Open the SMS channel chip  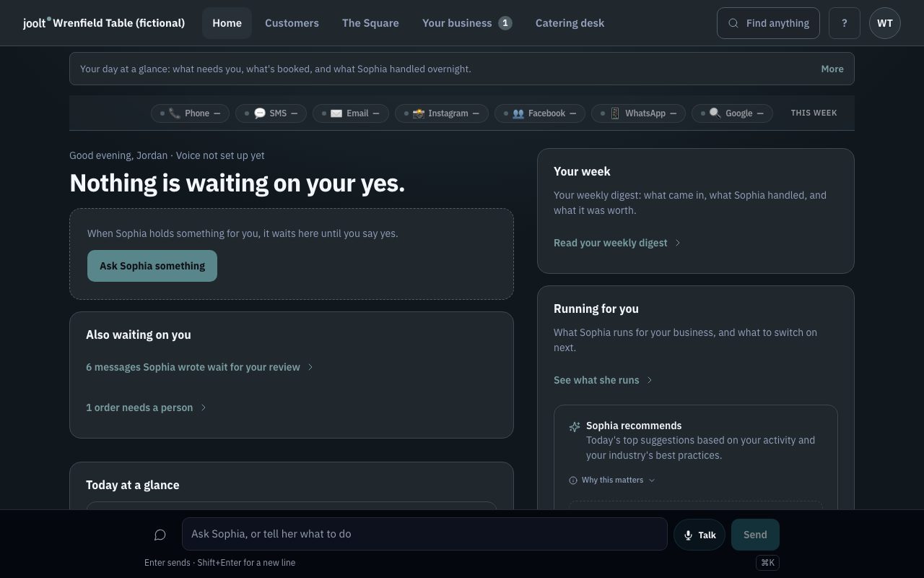click(x=271, y=113)
